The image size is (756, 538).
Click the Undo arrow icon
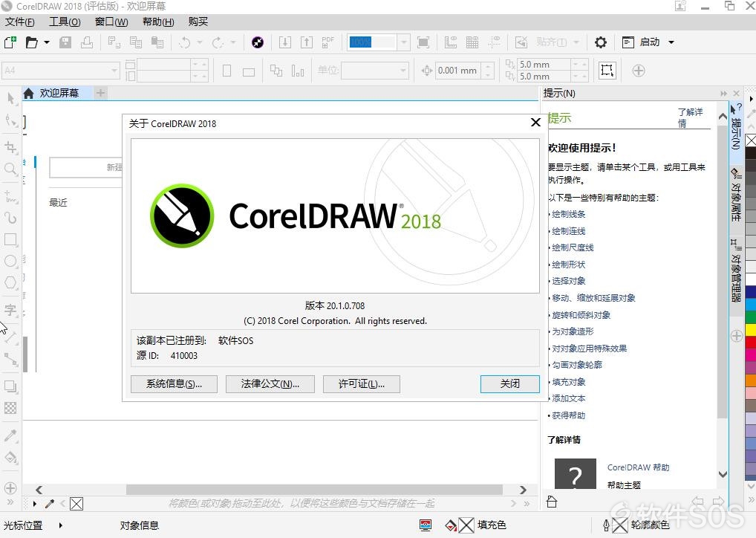[184, 42]
